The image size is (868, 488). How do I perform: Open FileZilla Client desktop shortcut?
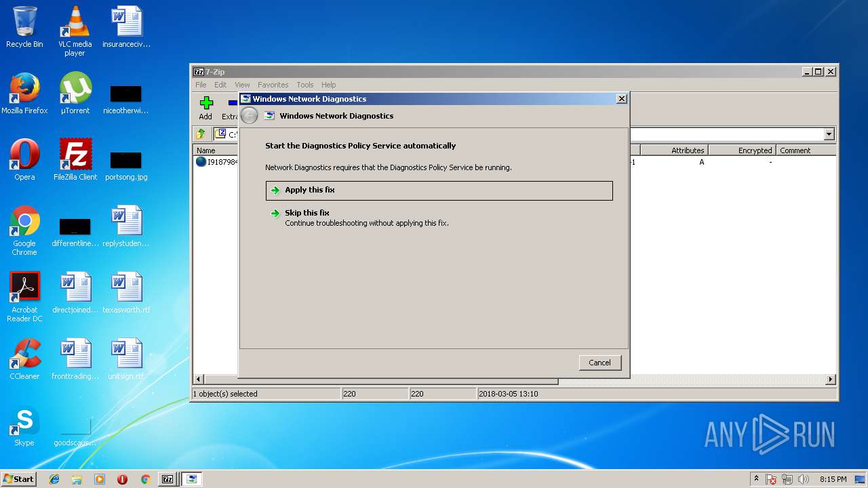coord(75,160)
